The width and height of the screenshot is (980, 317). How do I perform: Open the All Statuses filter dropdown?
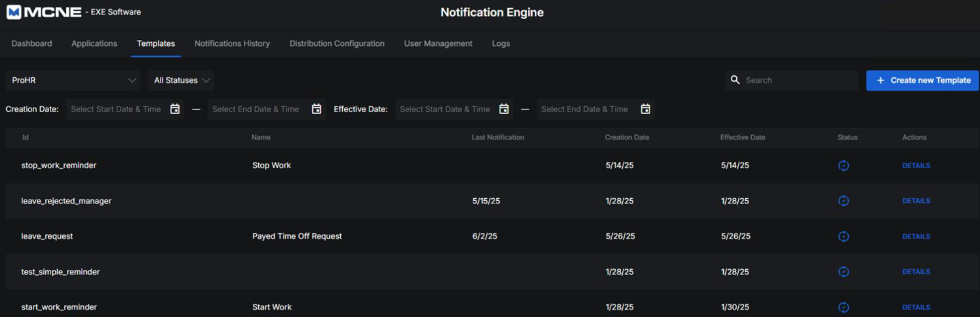pyautogui.click(x=181, y=81)
